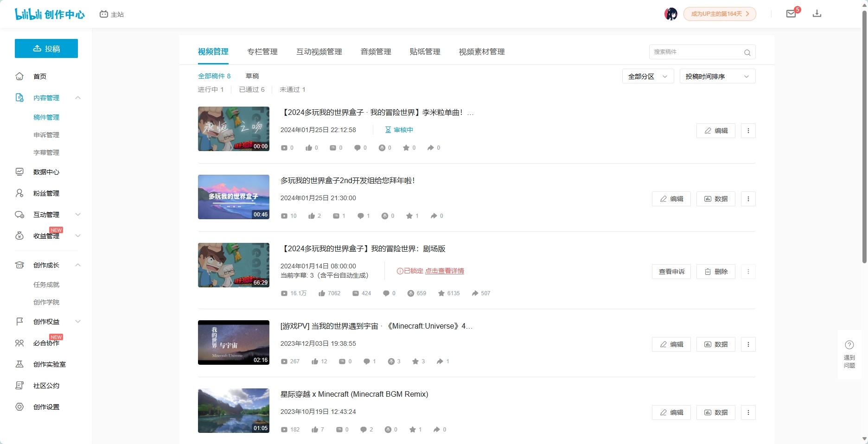This screenshot has height=444, width=868.
Task: Open more options for 星际穿越 video
Action: [x=748, y=412]
